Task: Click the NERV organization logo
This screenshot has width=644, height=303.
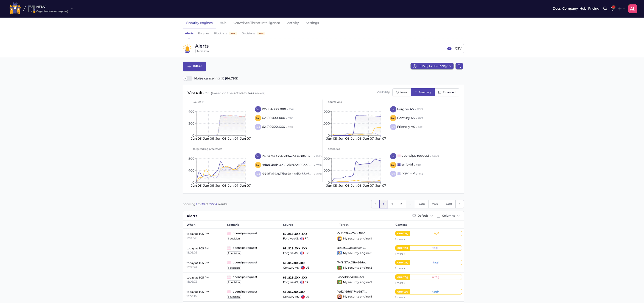Action: pos(32,9)
